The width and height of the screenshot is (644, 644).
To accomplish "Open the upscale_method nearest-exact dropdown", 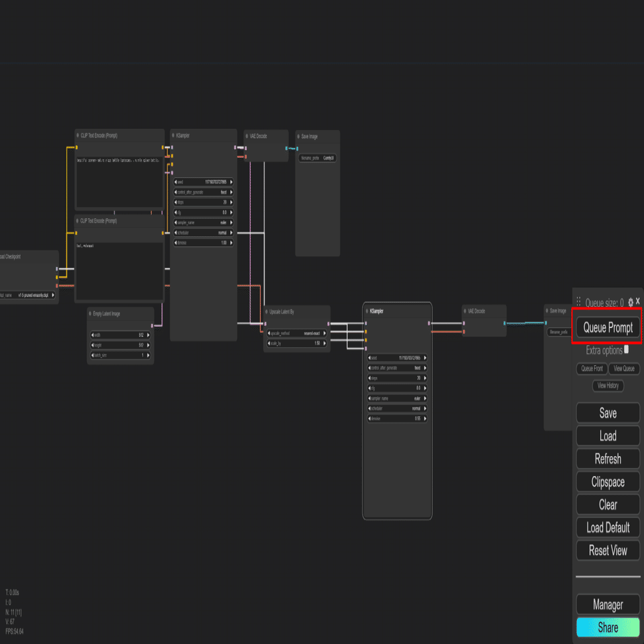I will coord(297,333).
